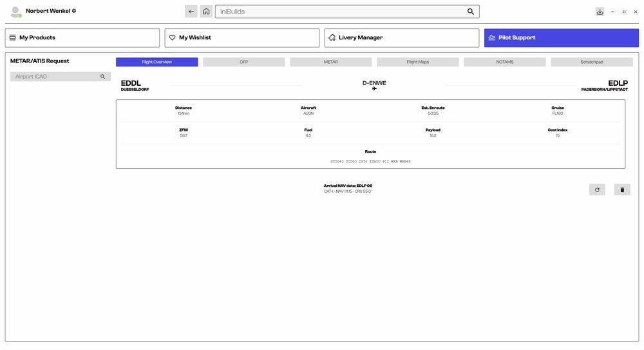This screenshot has height=350, width=644.
Task: Go to home via house icon
Action: [206, 12]
